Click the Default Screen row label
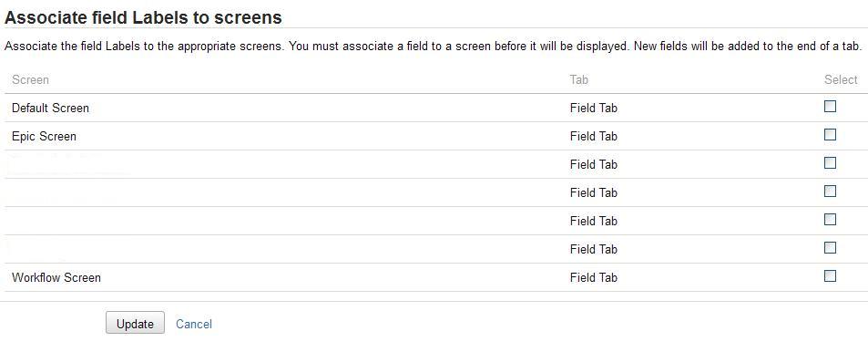The width and height of the screenshot is (868, 342). coord(50,109)
